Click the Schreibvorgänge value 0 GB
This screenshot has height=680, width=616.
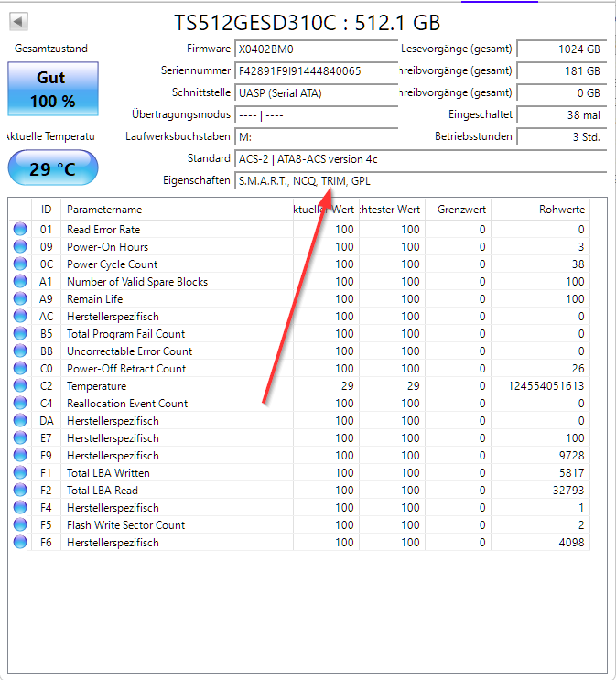(561, 93)
